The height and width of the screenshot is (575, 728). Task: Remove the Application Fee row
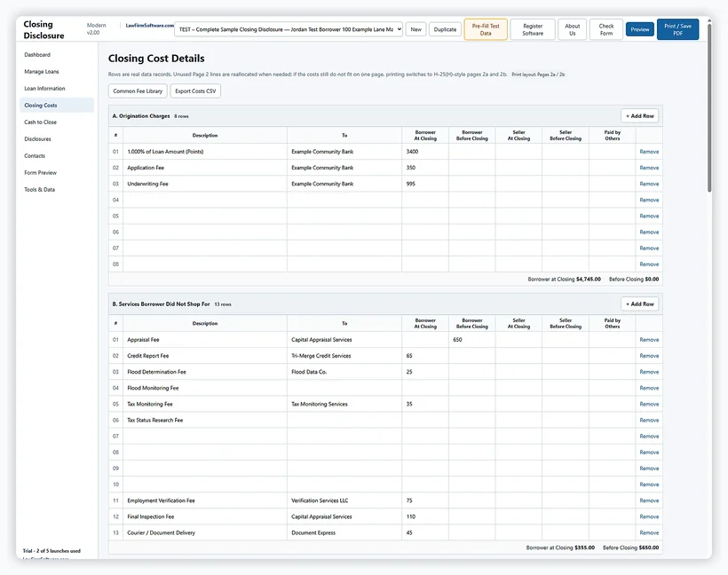649,168
